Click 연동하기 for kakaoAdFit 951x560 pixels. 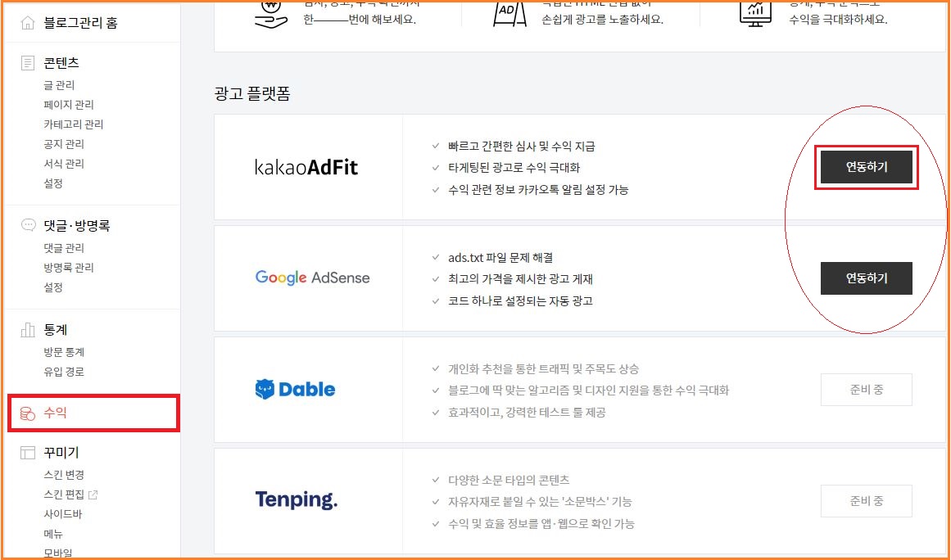(x=866, y=167)
